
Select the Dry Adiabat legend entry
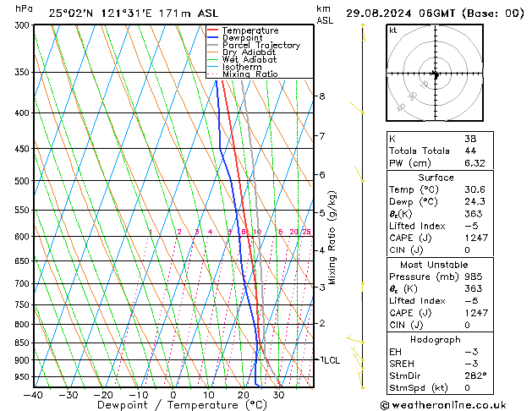[x=249, y=52]
